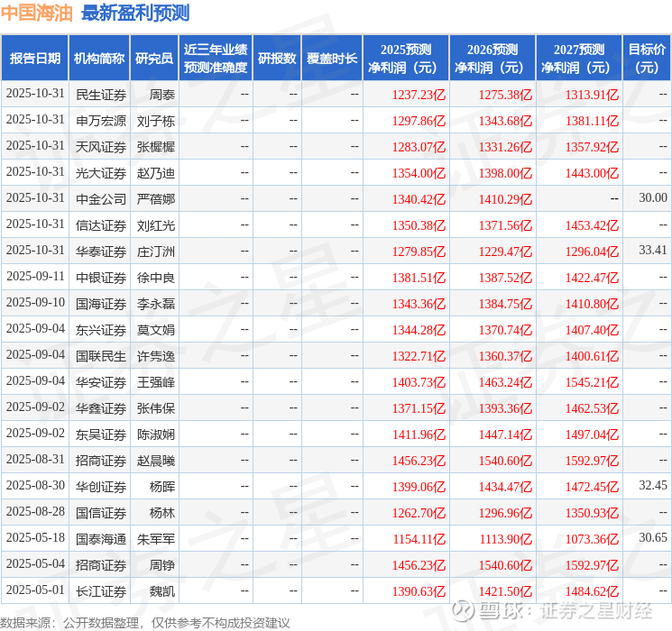Click target price 30.65
Image resolution: width=672 pixels, height=631 pixels.
tap(653, 537)
